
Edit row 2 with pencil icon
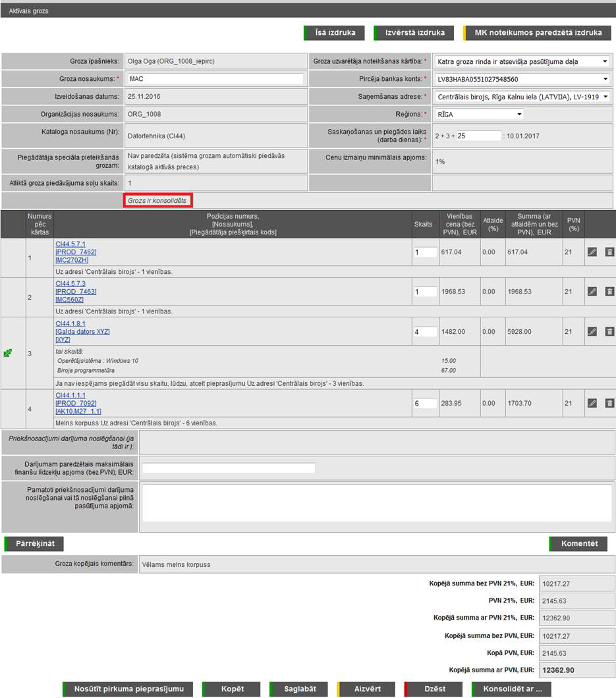click(x=592, y=292)
